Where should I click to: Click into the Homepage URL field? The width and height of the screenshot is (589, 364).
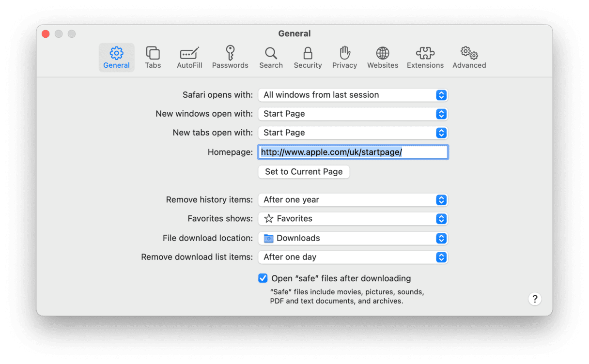[353, 152]
